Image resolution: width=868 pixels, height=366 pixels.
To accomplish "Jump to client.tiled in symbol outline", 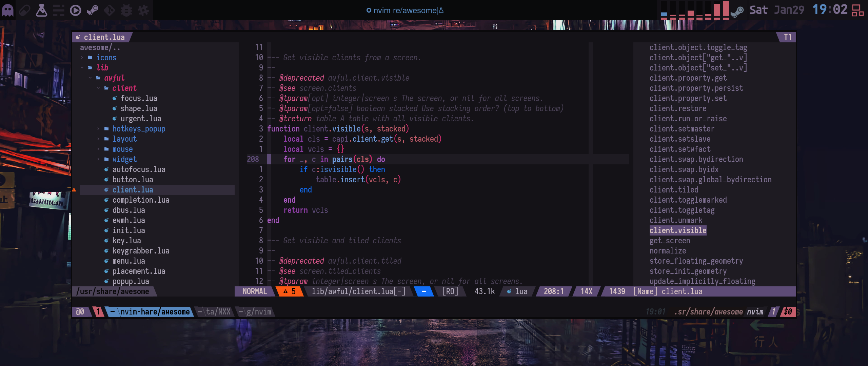I will [x=674, y=190].
